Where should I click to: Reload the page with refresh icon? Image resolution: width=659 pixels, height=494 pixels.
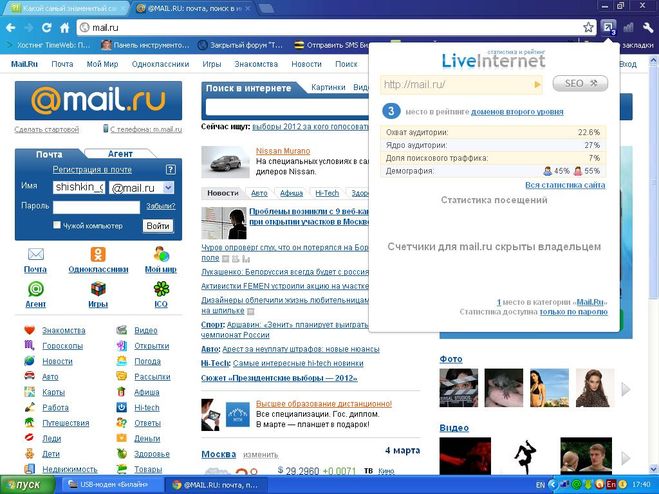46,28
